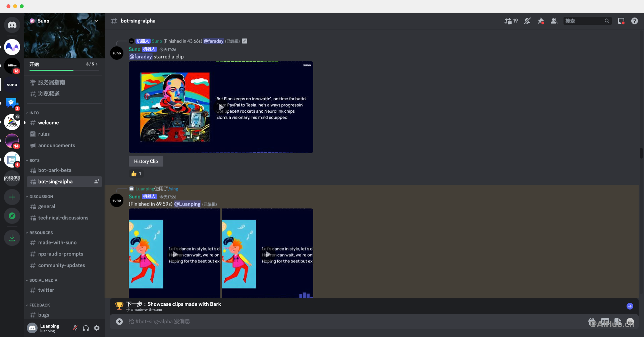This screenshot has height=337, width=644.
Task: Open the rules channel
Action: [64, 134]
